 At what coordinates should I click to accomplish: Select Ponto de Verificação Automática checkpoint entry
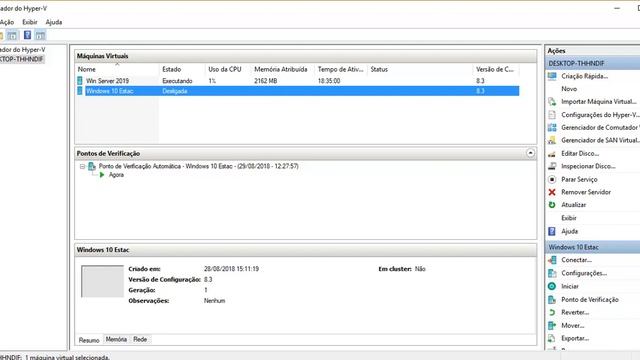click(x=198, y=166)
